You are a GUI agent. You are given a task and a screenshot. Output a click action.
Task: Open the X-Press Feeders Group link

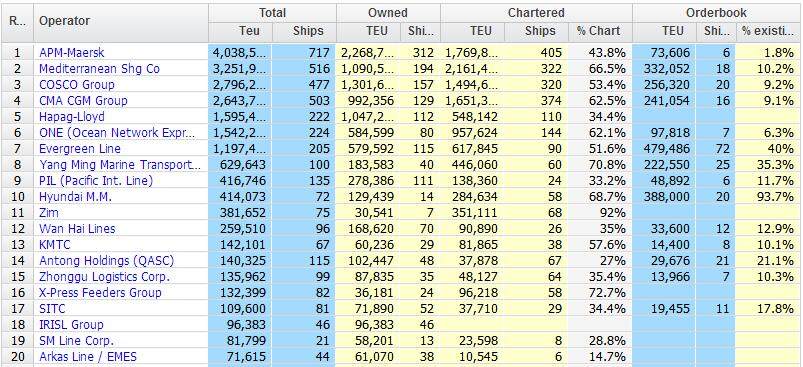pyautogui.click(x=100, y=292)
